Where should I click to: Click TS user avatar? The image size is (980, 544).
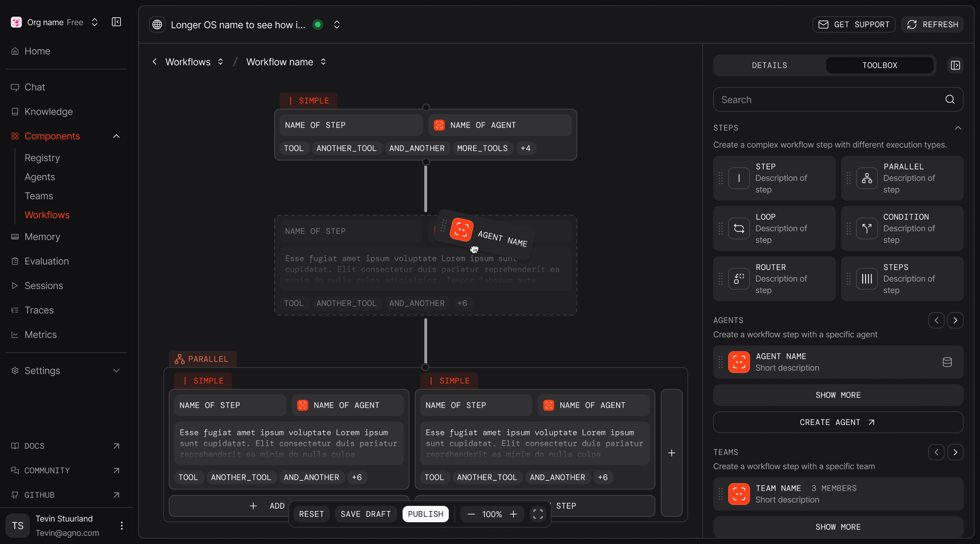[18, 526]
